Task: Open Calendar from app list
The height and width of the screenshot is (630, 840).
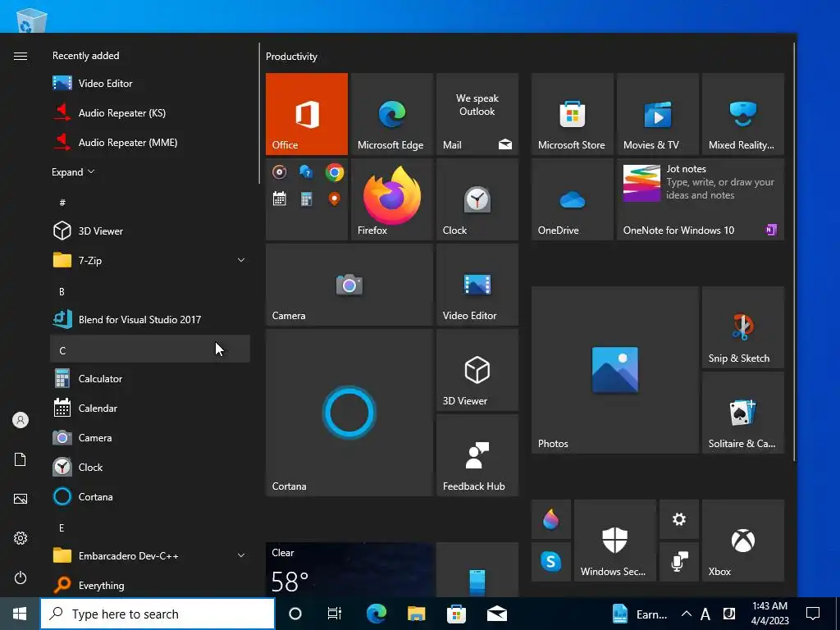Action: 150,409
